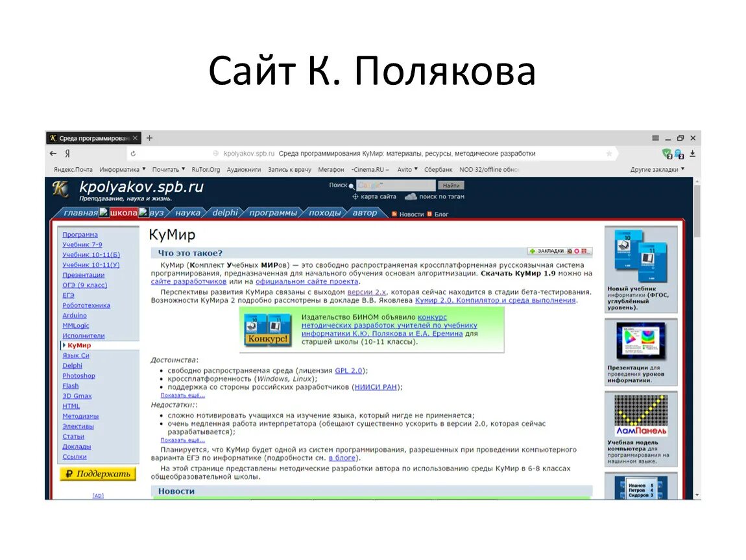This screenshot has height=560, width=746.
Task: Close the 'Среда программирования' browser tab
Action: 135,138
